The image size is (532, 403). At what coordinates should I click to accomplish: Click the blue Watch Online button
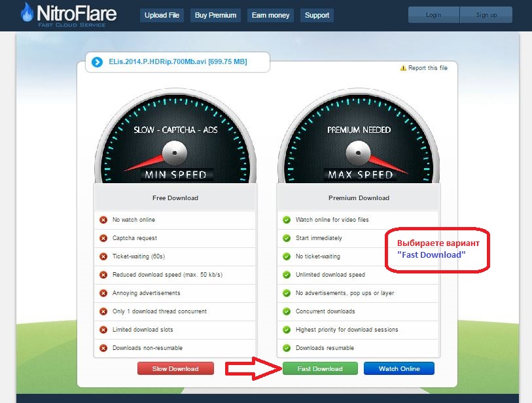pyautogui.click(x=399, y=369)
